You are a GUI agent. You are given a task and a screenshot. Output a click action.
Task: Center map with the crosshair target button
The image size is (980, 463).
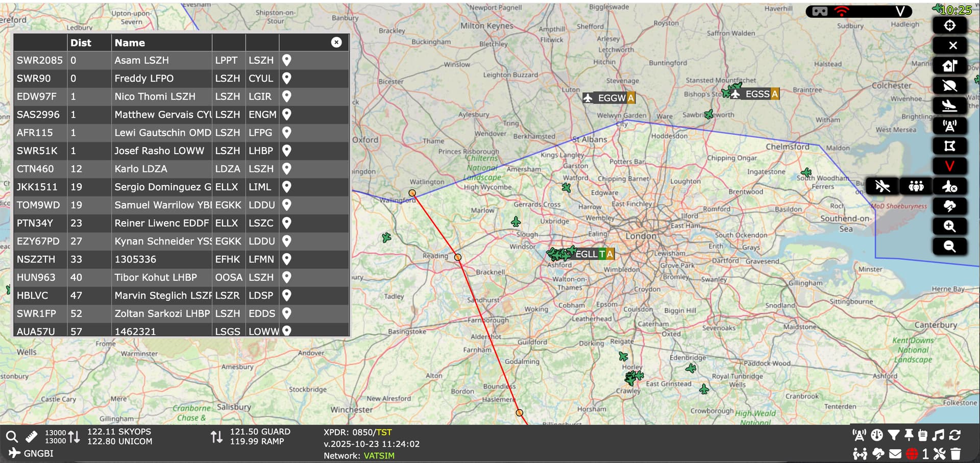coord(949,26)
